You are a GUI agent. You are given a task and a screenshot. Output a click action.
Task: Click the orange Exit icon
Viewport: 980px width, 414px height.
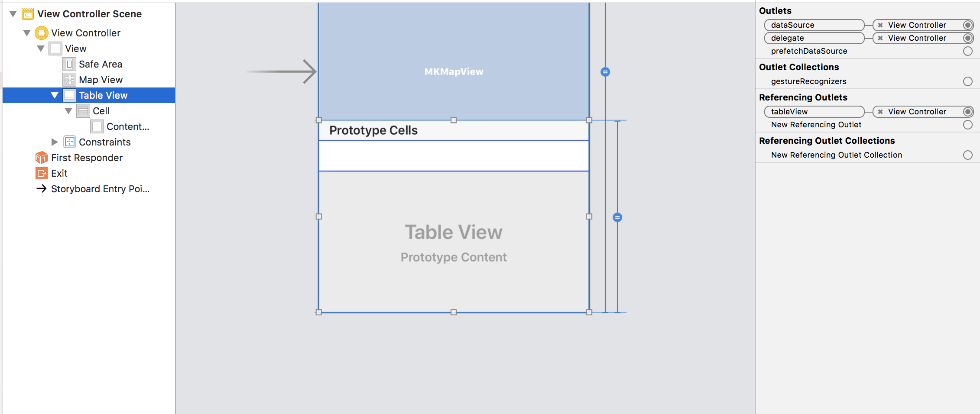(x=41, y=173)
